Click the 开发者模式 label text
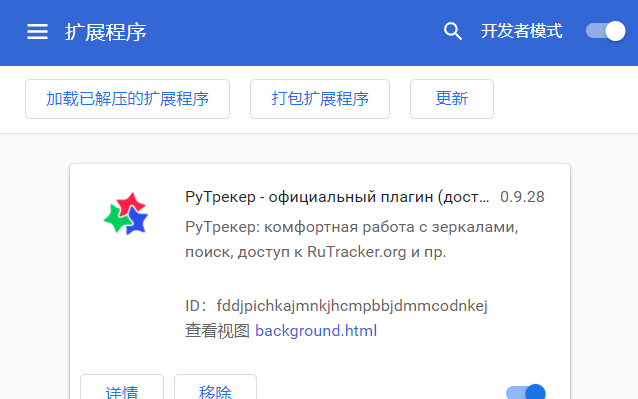Screen dimensions: 638x399 click(522, 31)
